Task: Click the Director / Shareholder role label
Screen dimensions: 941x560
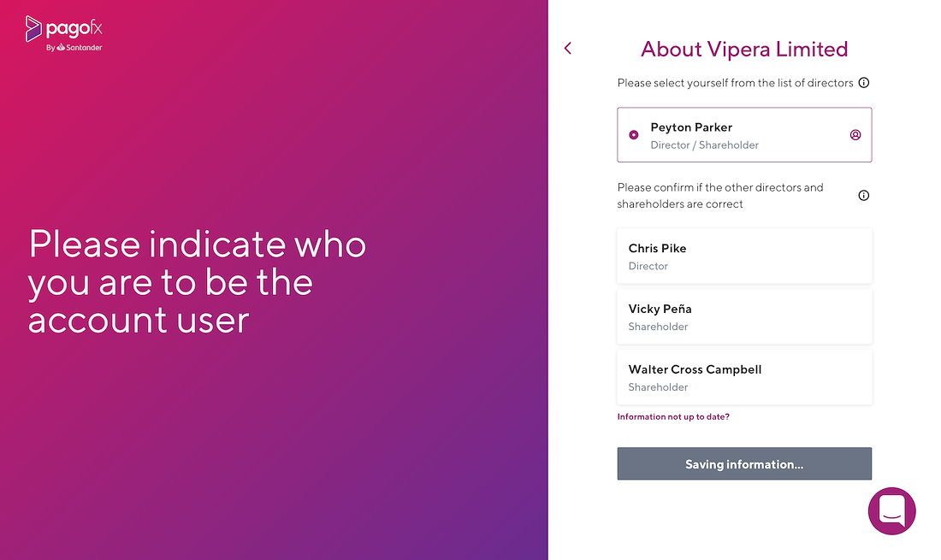Action: click(x=705, y=145)
